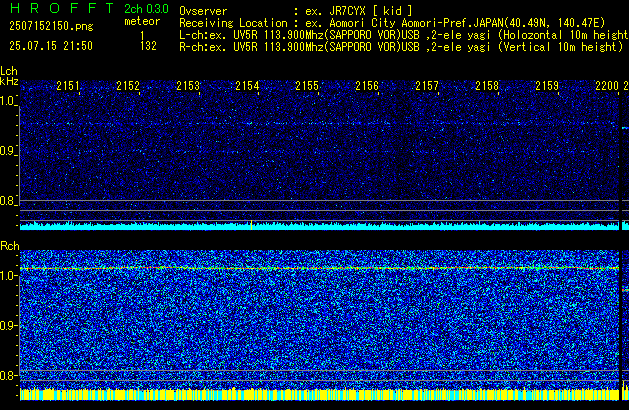Viewport: 629px width, 410px height.
Task: Click the kHz axis unit label
Action: click(9, 81)
